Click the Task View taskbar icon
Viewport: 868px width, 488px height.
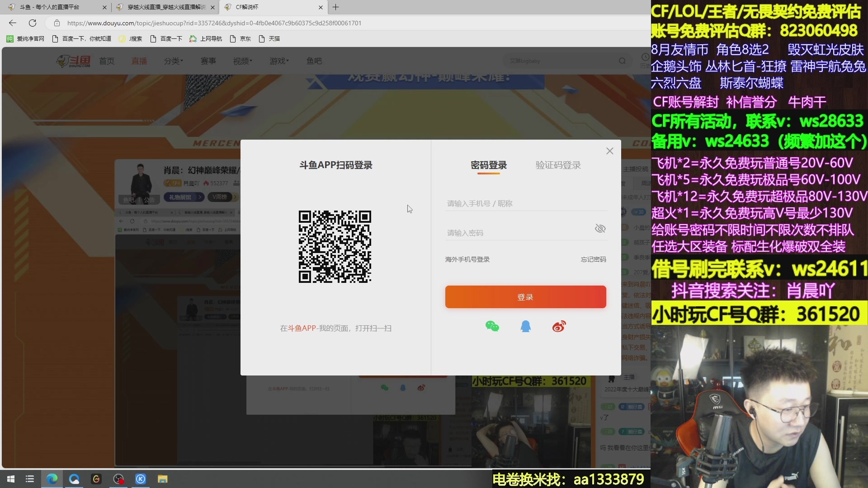tap(30, 479)
